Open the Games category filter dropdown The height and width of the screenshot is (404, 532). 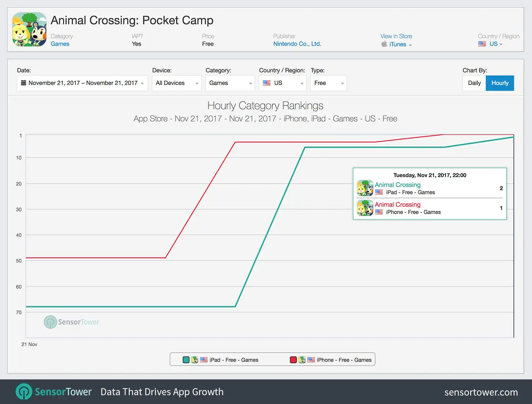pos(230,83)
